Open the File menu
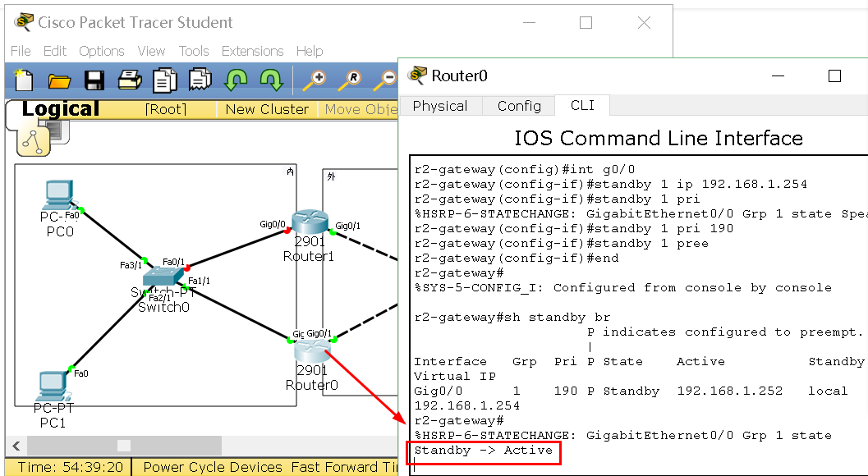This screenshot has width=868, height=476. [21, 51]
